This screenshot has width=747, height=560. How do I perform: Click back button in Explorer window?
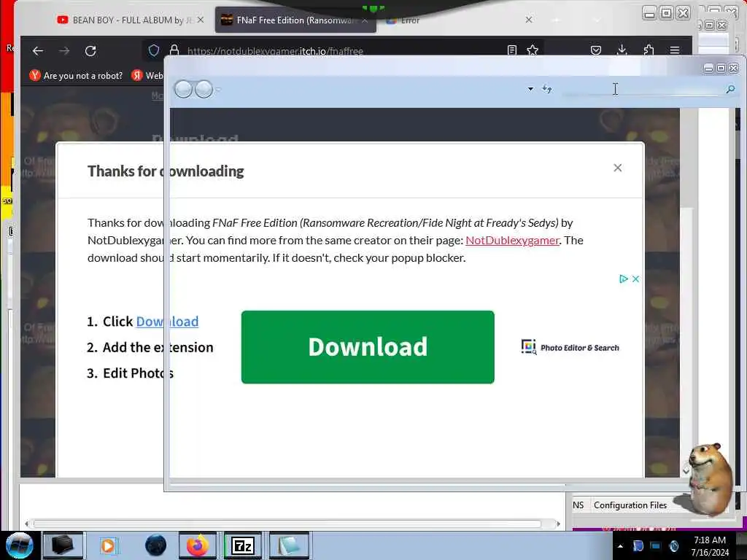[183, 89]
